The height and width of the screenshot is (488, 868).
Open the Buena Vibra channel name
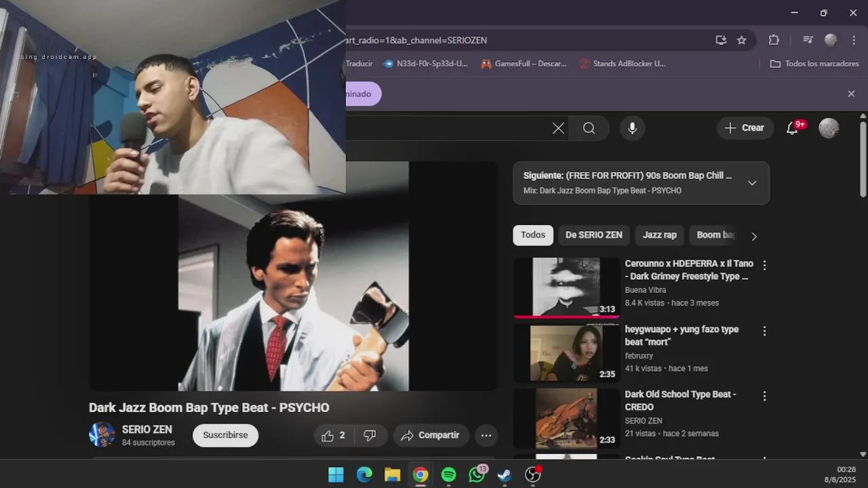pyautogui.click(x=645, y=290)
